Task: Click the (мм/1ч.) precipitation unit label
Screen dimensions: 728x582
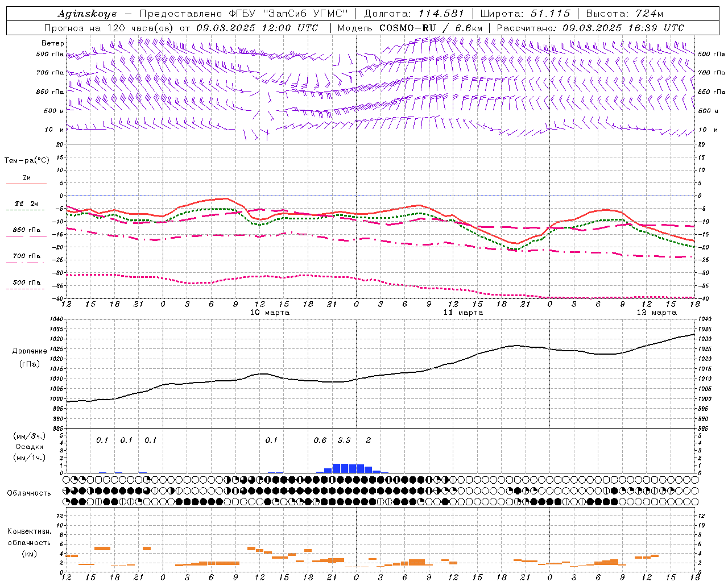Action: tap(30, 458)
